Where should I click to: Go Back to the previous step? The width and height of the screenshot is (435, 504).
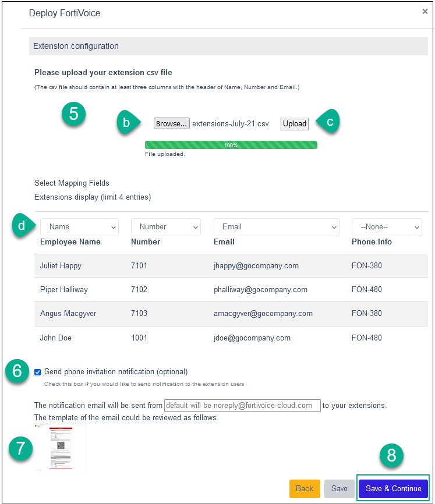click(x=304, y=488)
